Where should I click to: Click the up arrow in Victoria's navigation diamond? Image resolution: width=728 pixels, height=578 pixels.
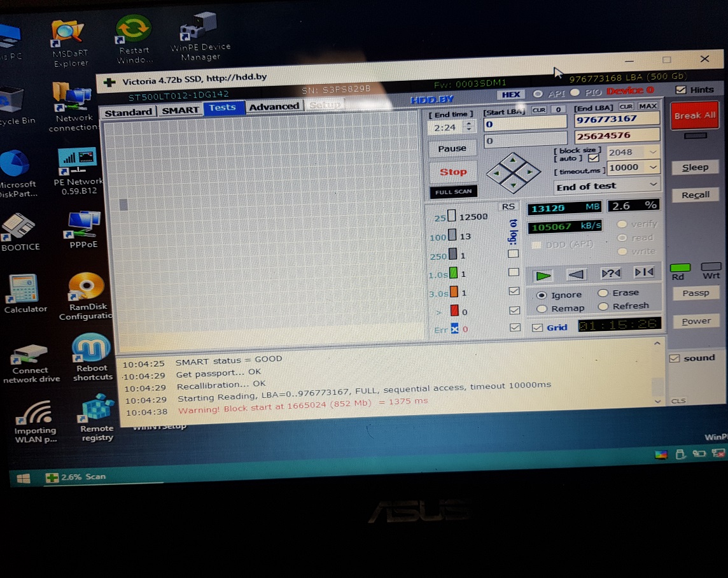point(512,160)
